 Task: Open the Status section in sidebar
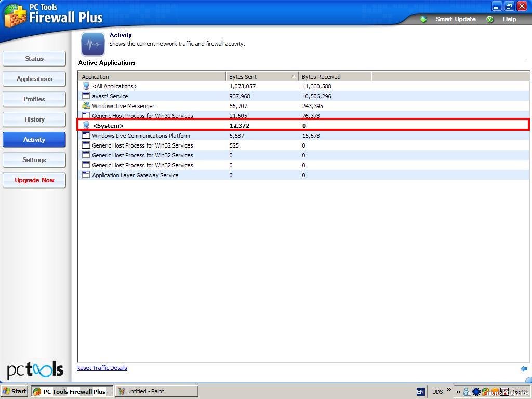click(x=34, y=59)
